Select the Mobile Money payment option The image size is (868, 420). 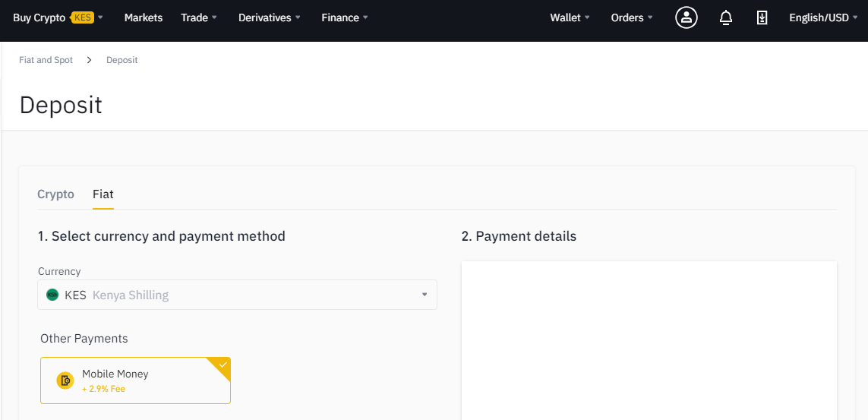(x=135, y=381)
